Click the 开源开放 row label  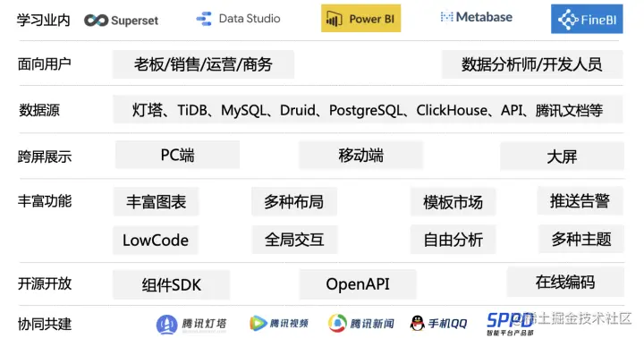click(45, 283)
